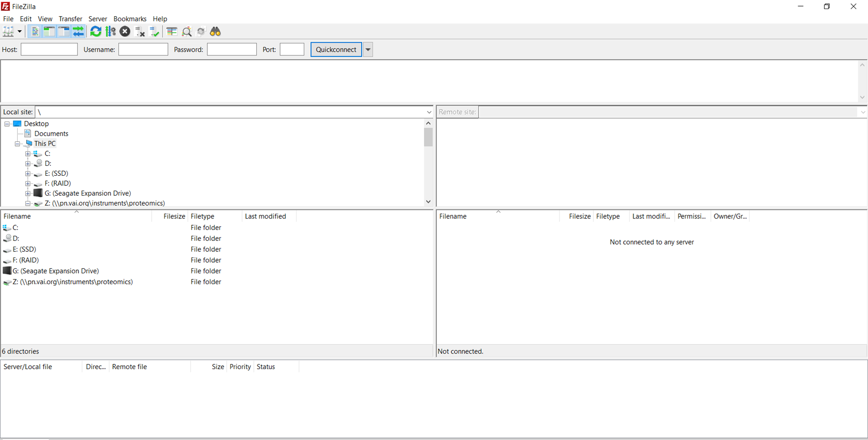Toggle processing of the transfer queue
The width and height of the screenshot is (868, 440).
(110, 31)
